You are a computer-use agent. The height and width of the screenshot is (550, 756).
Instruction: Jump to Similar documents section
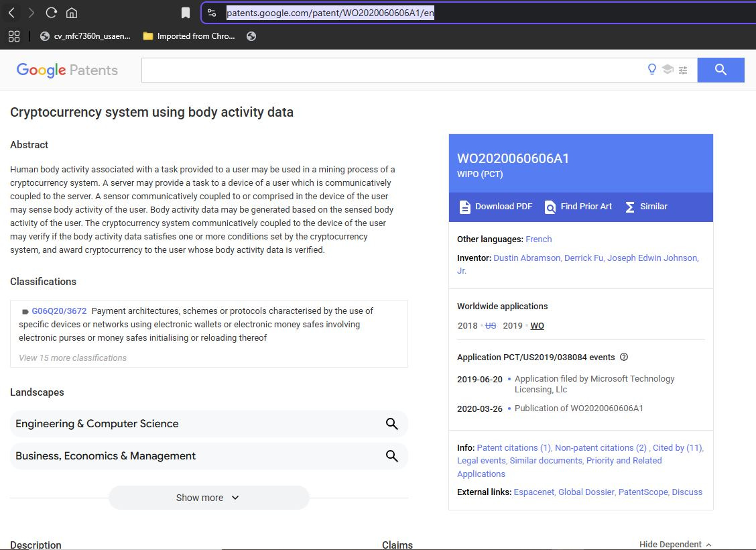[546, 461]
